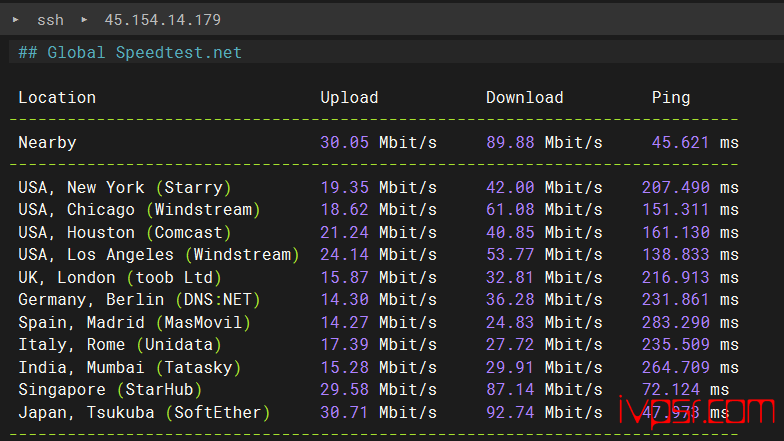Click the New York (Starry) row
Screen dimensions: 784x441
[x=125, y=187]
